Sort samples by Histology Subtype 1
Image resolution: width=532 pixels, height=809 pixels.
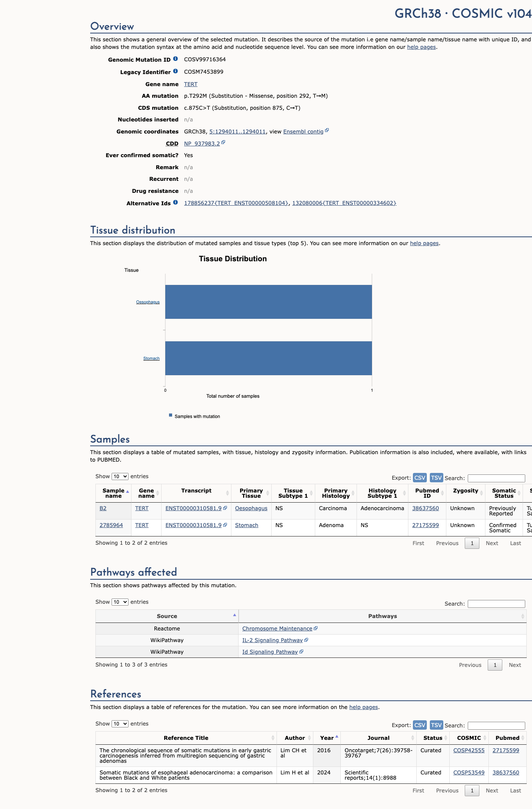point(382,493)
